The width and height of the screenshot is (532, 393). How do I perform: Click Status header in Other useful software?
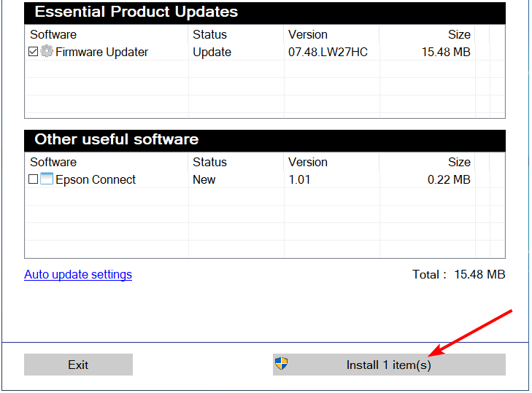point(209,162)
